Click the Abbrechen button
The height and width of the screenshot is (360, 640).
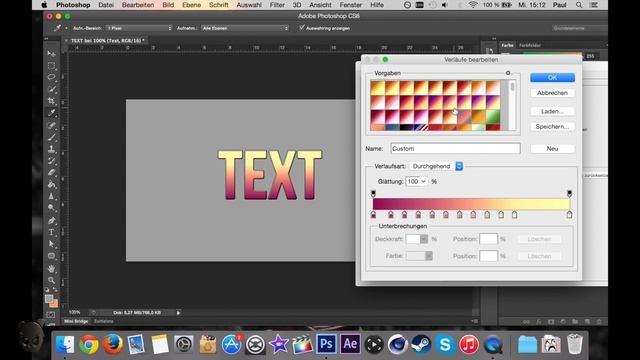[x=552, y=93]
